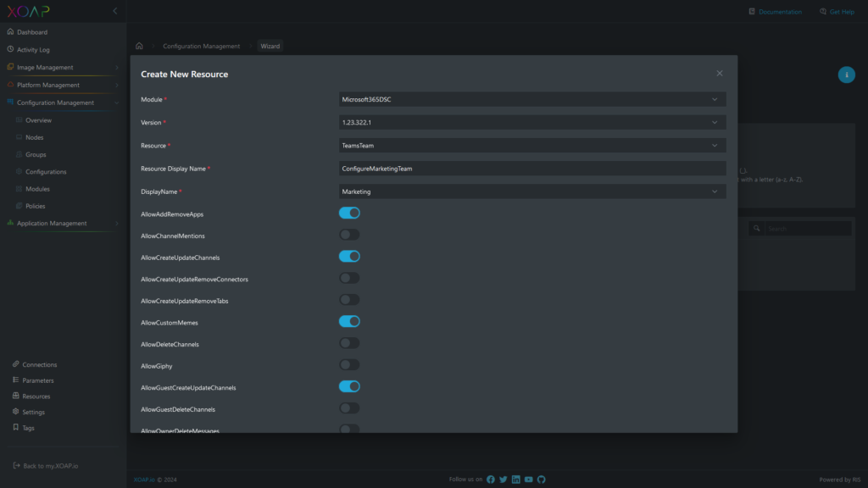This screenshot has width=868, height=488.
Task: Disable the AllowGuestCreateUpdateChannels toggle
Action: (349, 386)
